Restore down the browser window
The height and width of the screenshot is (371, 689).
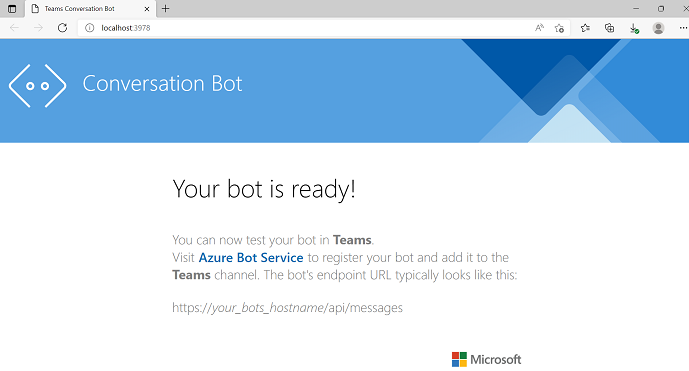coord(661,9)
